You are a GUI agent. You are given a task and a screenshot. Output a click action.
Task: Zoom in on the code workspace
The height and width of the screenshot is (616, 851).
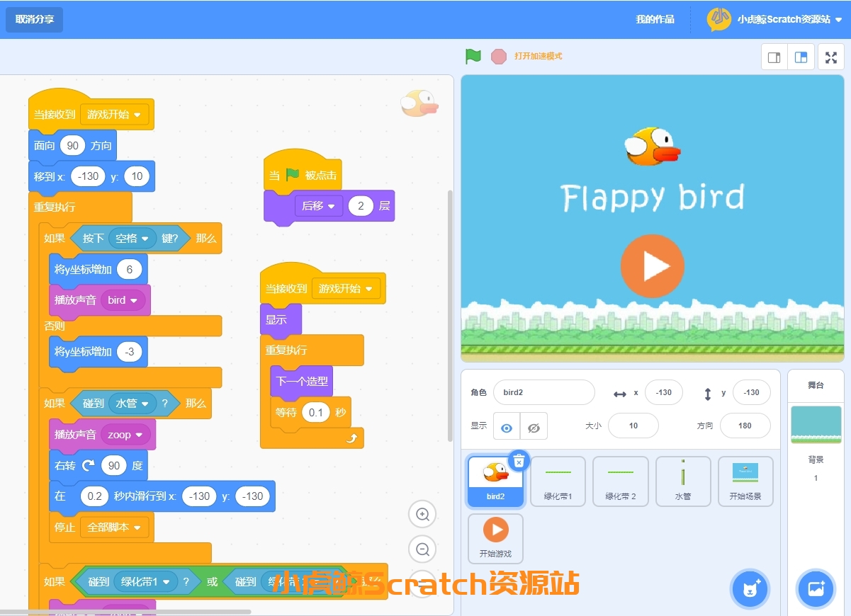pyautogui.click(x=423, y=515)
